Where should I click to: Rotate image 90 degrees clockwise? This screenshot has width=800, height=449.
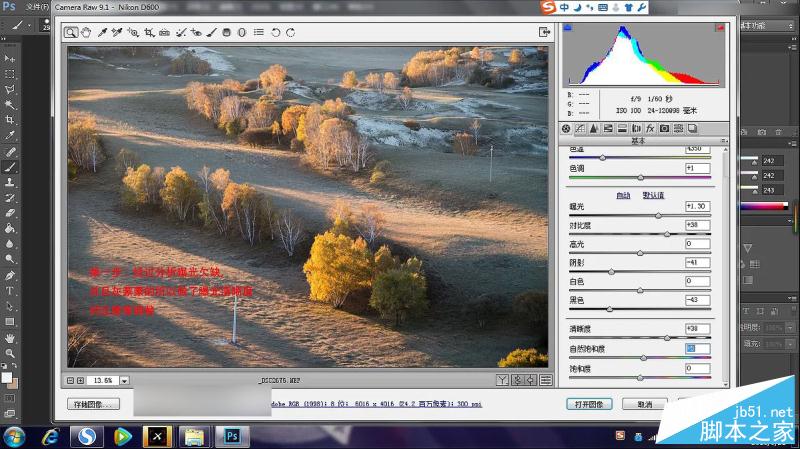pos(291,33)
